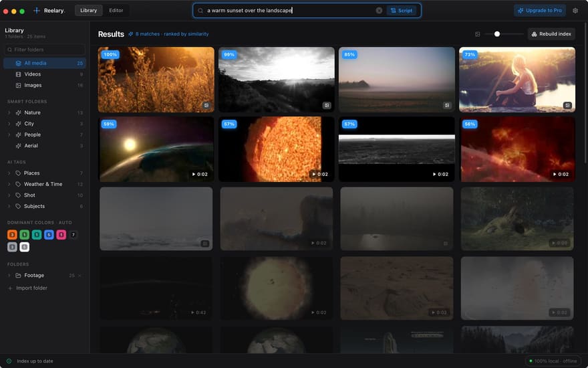Image resolution: width=588 pixels, height=368 pixels.
Task: Expand the Footage folder
Action: click(9, 276)
